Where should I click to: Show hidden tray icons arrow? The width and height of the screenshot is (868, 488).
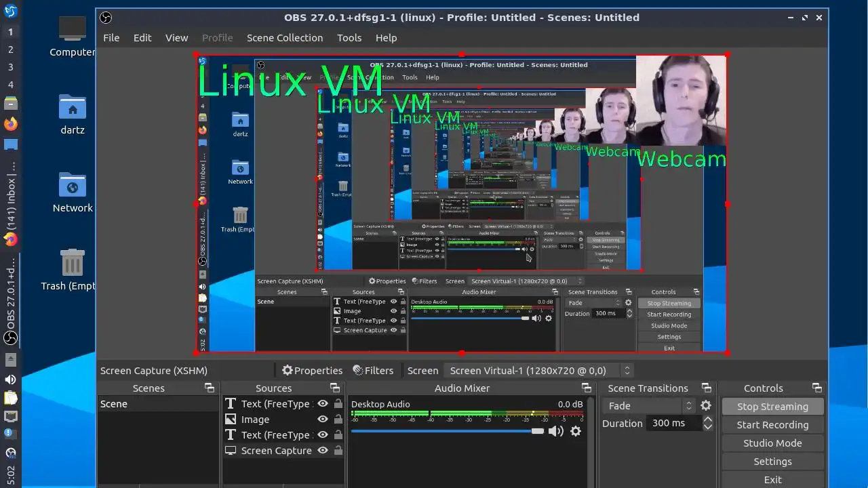tap(10, 359)
